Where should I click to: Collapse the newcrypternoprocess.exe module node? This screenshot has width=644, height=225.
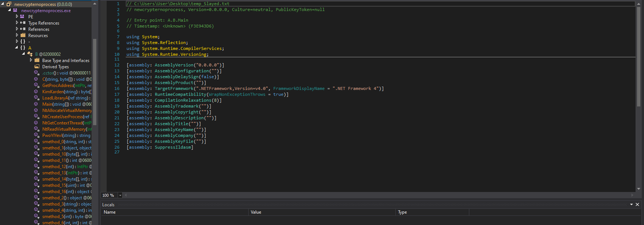tap(9, 11)
